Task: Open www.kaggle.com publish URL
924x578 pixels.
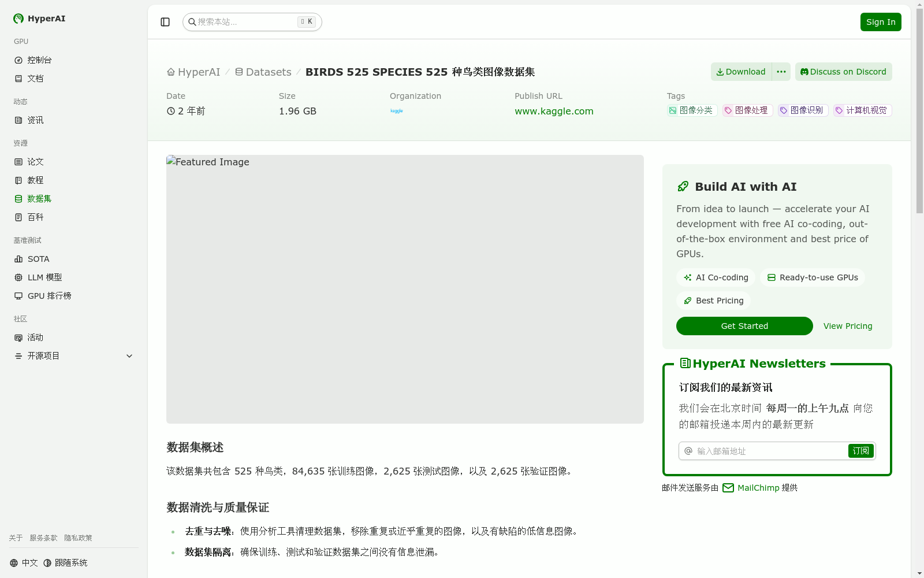Action: coord(554,111)
